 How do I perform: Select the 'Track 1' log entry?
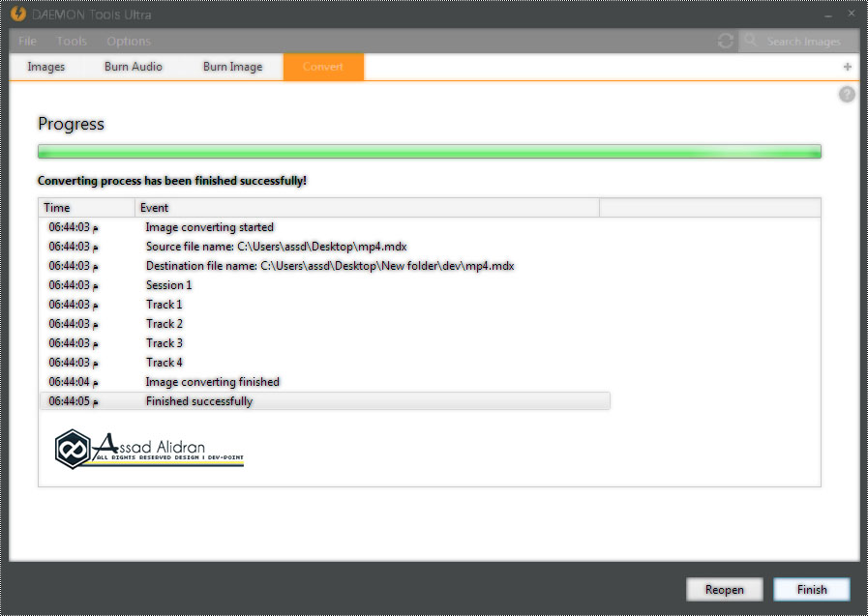(325, 305)
